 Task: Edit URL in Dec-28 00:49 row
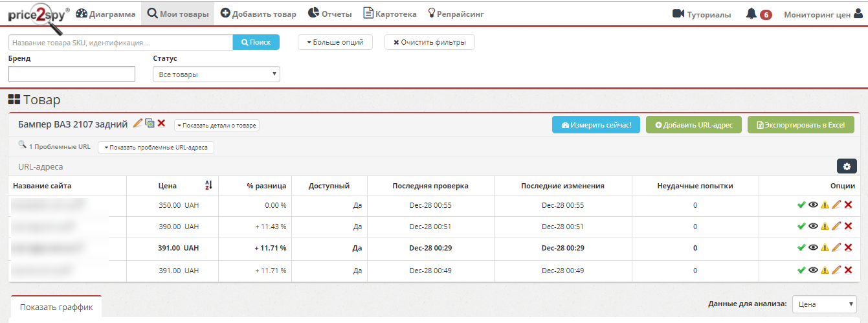coord(836,271)
